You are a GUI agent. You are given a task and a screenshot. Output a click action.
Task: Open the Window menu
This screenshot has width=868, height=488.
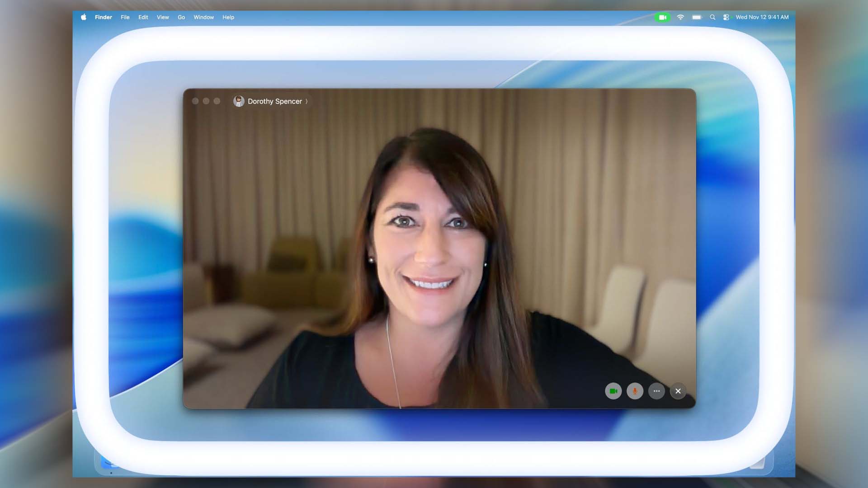coord(203,17)
